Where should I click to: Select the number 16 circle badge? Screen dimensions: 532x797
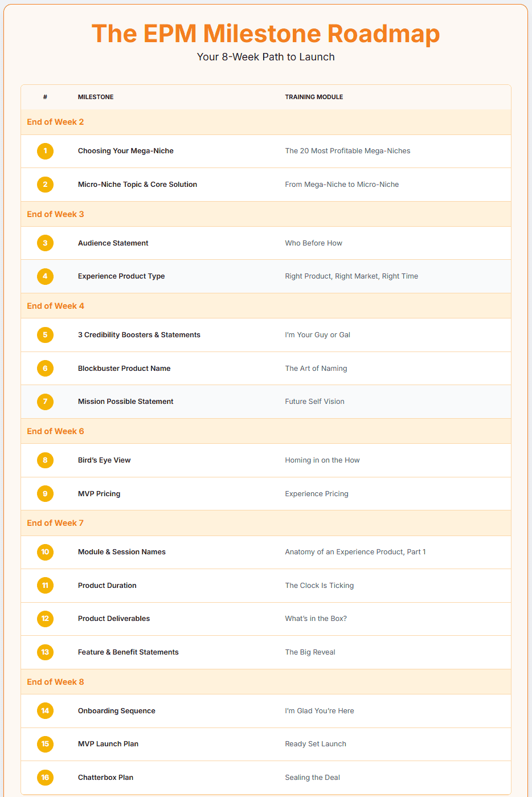[45, 778]
